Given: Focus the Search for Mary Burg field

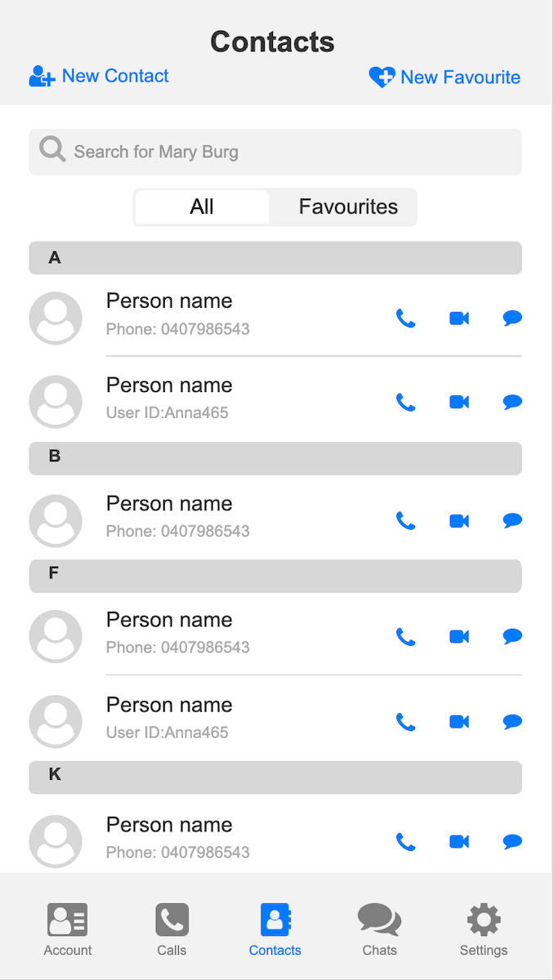Looking at the screenshot, I should [275, 152].
